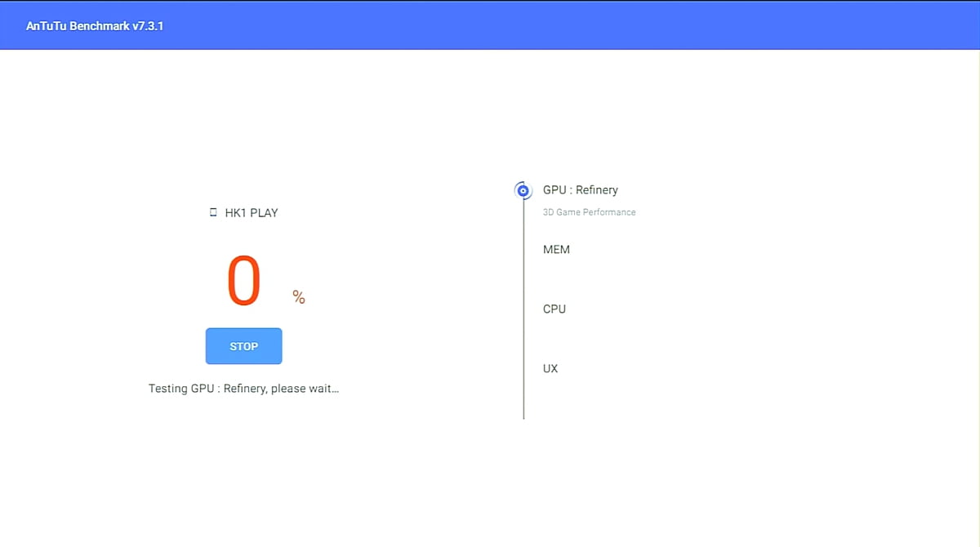The width and height of the screenshot is (980, 547).
Task: Click the GPU Refinery progress indicator circle
Action: [x=523, y=190]
